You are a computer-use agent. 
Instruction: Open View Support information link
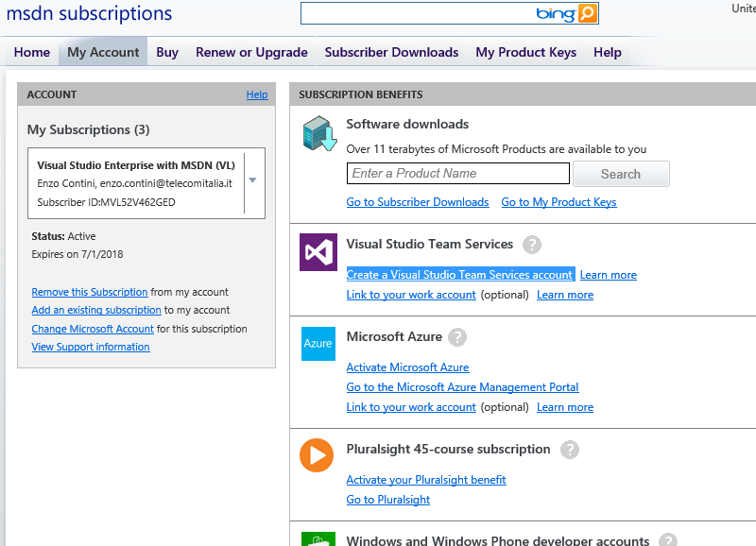pyautogui.click(x=91, y=348)
